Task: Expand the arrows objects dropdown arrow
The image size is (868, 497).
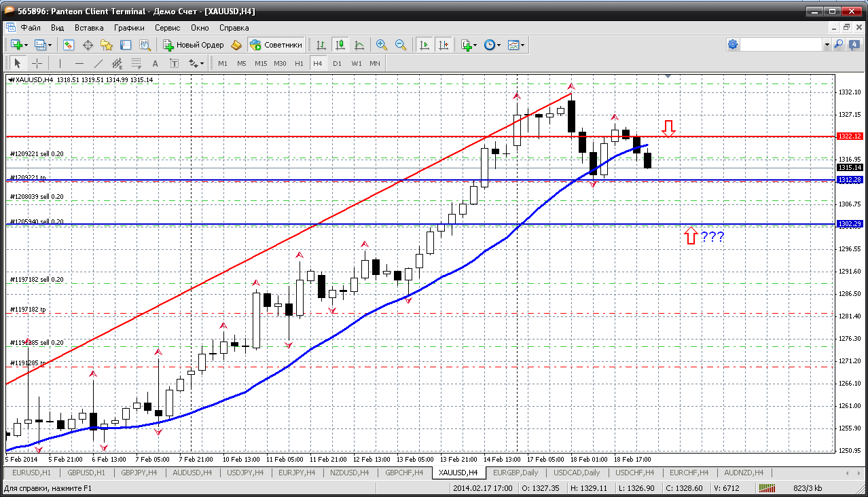Action: pos(202,63)
